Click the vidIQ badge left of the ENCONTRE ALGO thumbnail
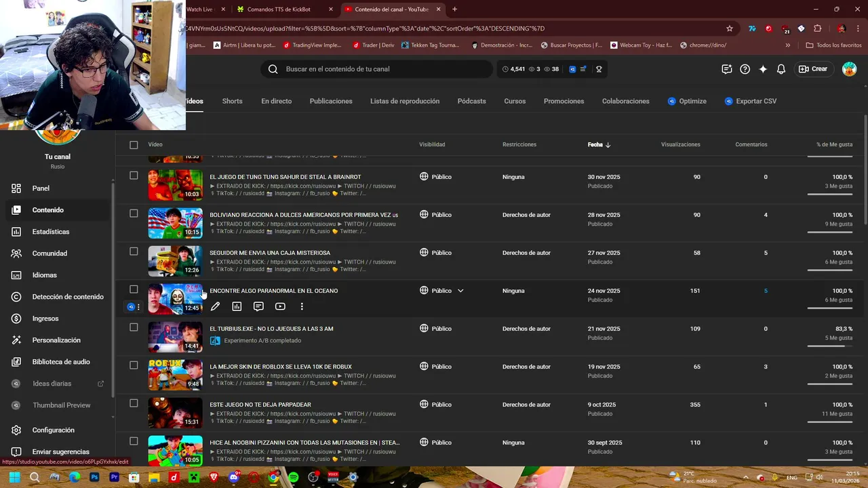The image size is (868, 488). click(132, 307)
